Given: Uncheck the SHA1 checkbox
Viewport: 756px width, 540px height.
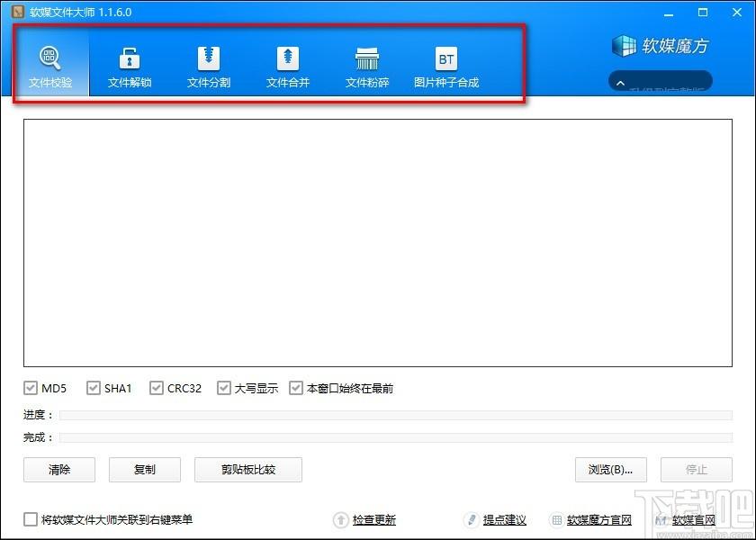Looking at the screenshot, I should point(93,388).
